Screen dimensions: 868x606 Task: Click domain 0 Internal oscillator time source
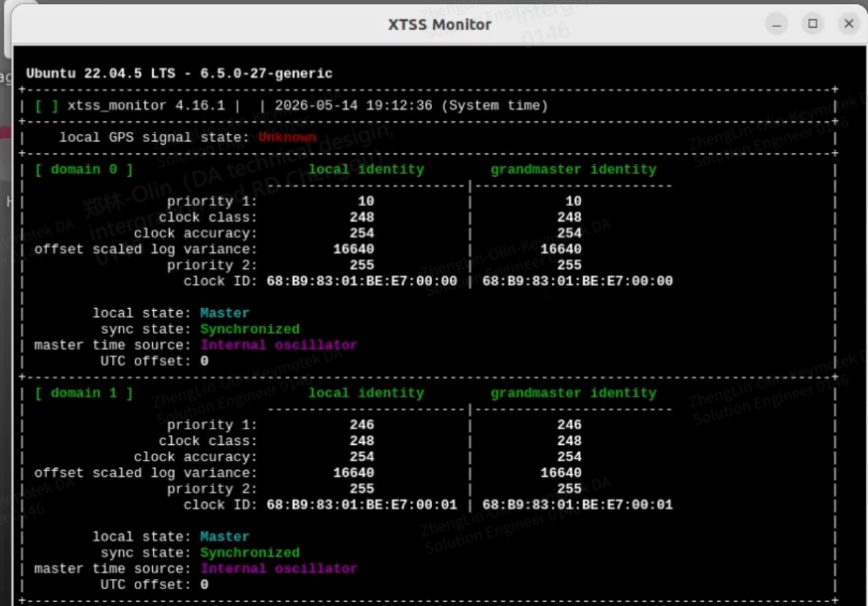tap(279, 345)
